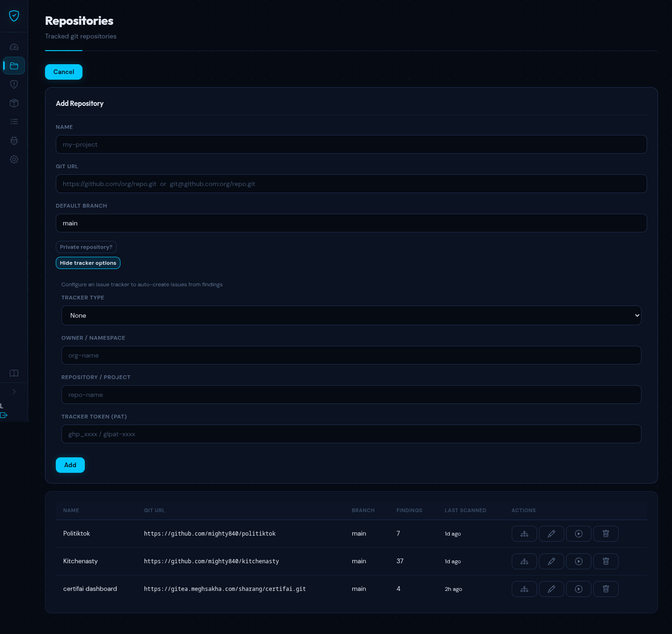Edit the Kitchenasty repository with pencil icon
The width and height of the screenshot is (672, 634).
click(551, 561)
